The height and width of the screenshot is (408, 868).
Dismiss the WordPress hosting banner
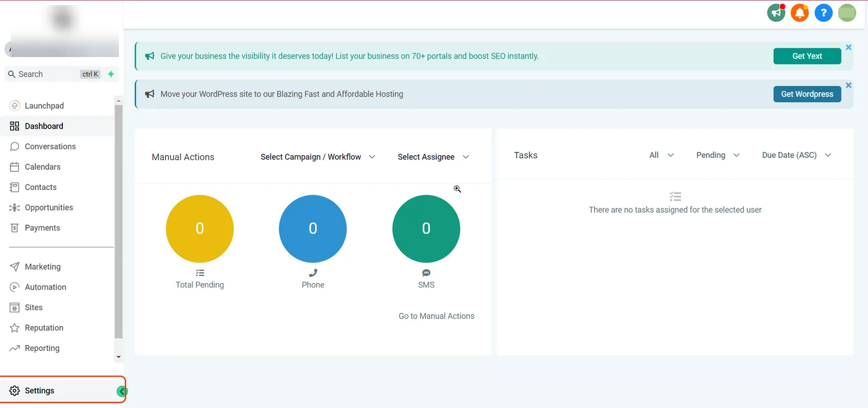click(848, 85)
